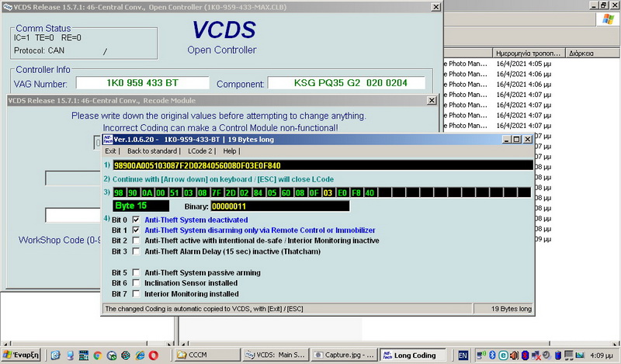
Task: Switch to VCDS: Main S... taskbar window
Action: pyautogui.click(x=276, y=355)
